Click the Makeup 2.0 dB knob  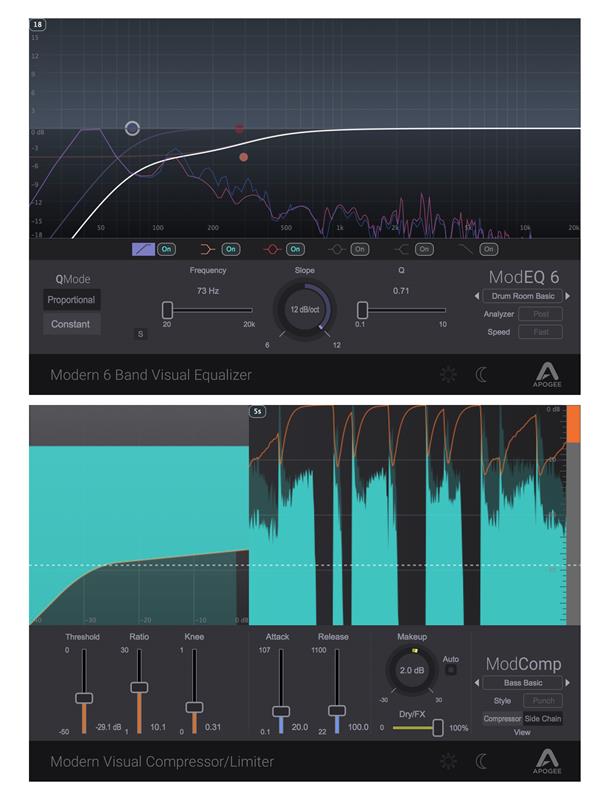[x=412, y=670]
